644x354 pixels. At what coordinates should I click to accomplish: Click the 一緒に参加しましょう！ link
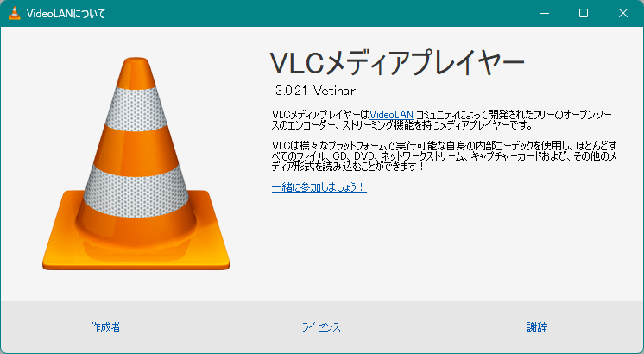(x=319, y=187)
